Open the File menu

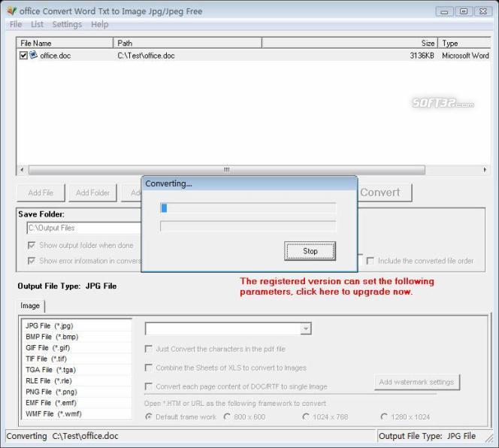click(x=16, y=24)
